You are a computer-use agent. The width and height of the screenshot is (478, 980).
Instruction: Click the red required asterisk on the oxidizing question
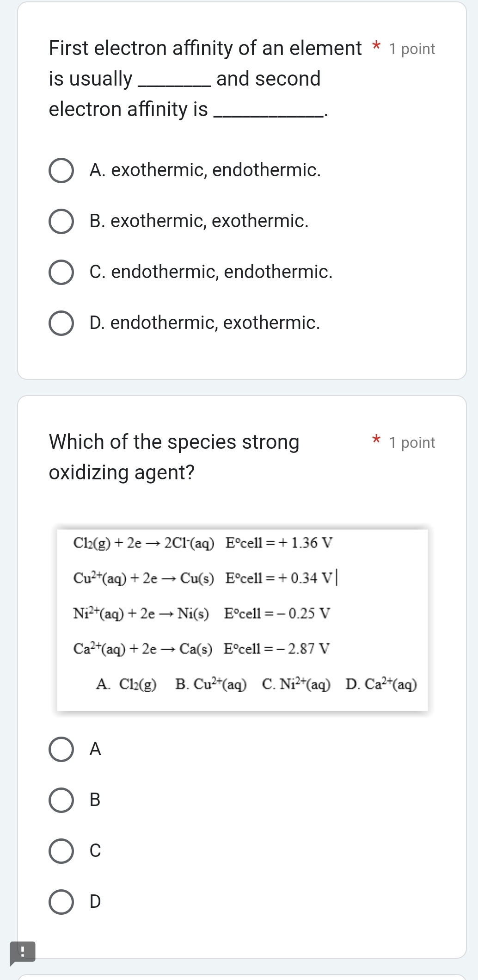click(x=376, y=440)
